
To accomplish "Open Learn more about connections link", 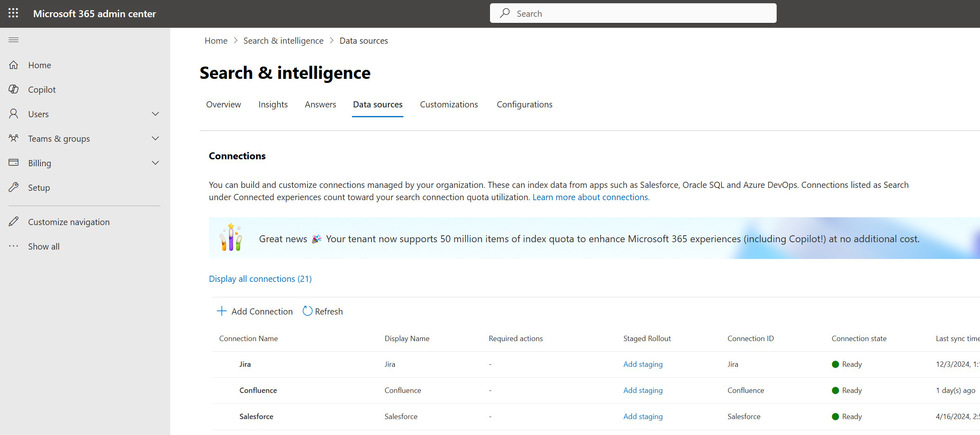I will click(x=590, y=197).
